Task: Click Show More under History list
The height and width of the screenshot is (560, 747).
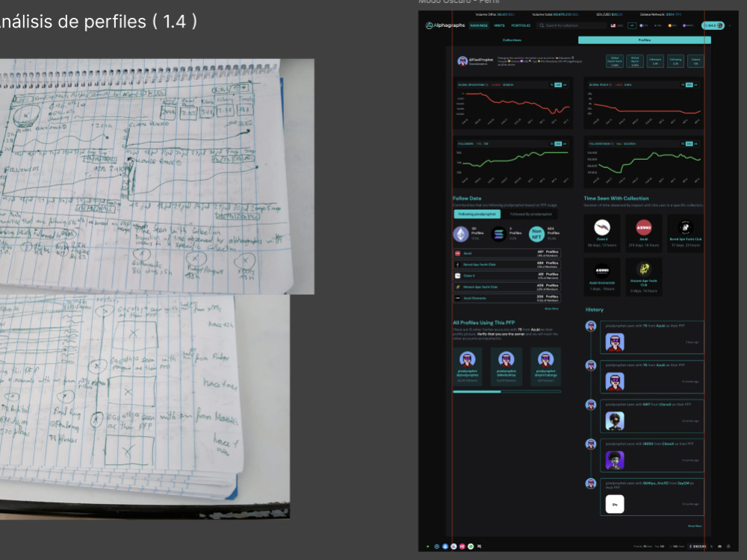Action: click(x=695, y=526)
